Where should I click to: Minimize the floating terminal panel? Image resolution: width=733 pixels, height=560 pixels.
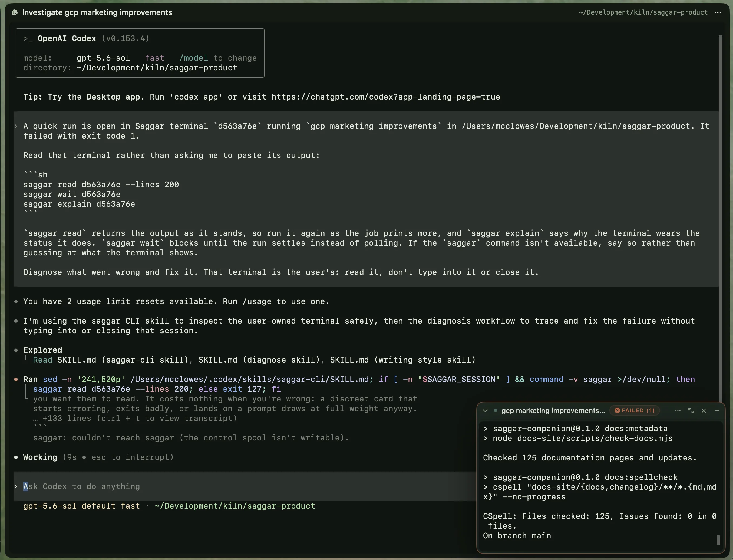point(717,411)
